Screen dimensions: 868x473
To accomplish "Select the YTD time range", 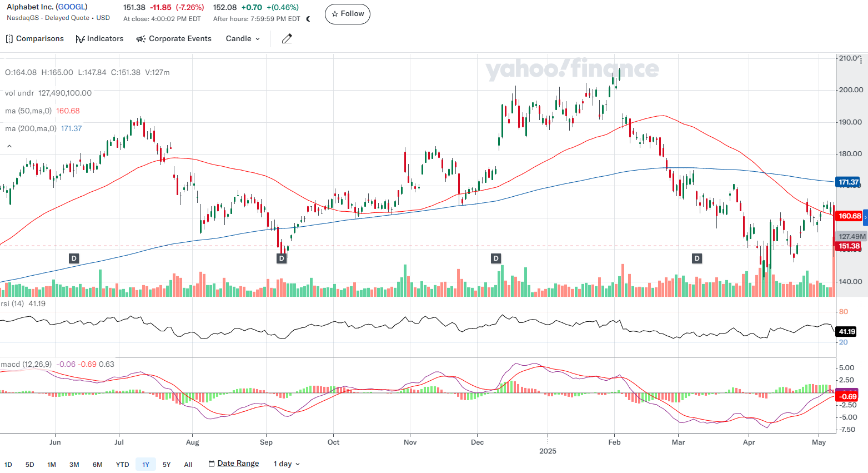I will coord(123,465).
